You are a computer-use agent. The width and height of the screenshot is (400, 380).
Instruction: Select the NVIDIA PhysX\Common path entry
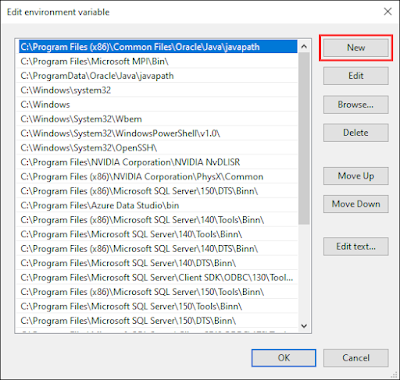[157, 176]
